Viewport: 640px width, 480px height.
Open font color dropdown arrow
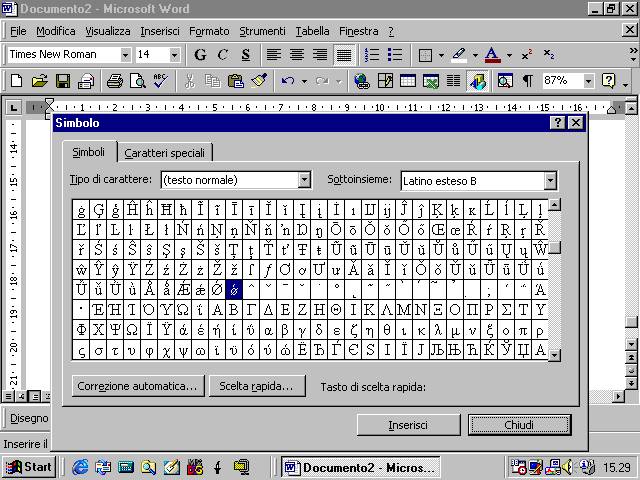click(x=509, y=55)
